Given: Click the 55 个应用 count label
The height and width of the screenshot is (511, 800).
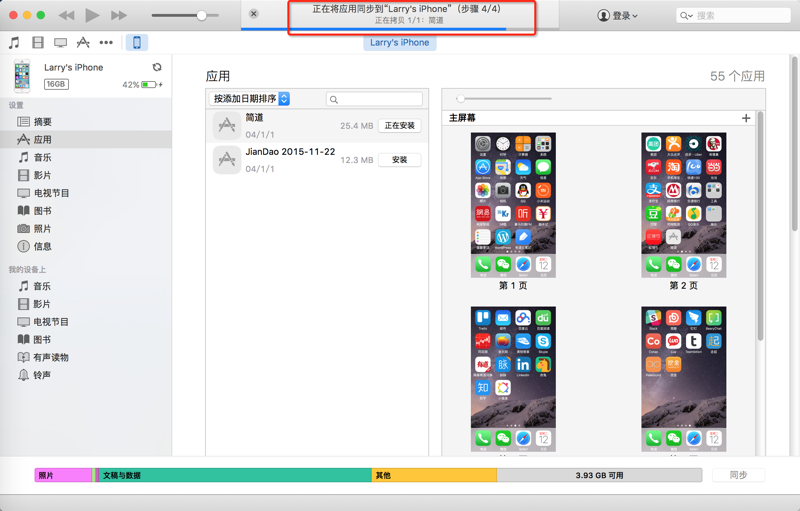Looking at the screenshot, I should pyautogui.click(x=737, y=76).
